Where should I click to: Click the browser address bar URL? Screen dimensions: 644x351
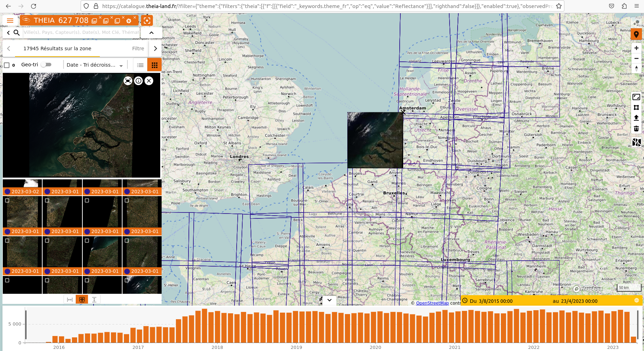327,6
